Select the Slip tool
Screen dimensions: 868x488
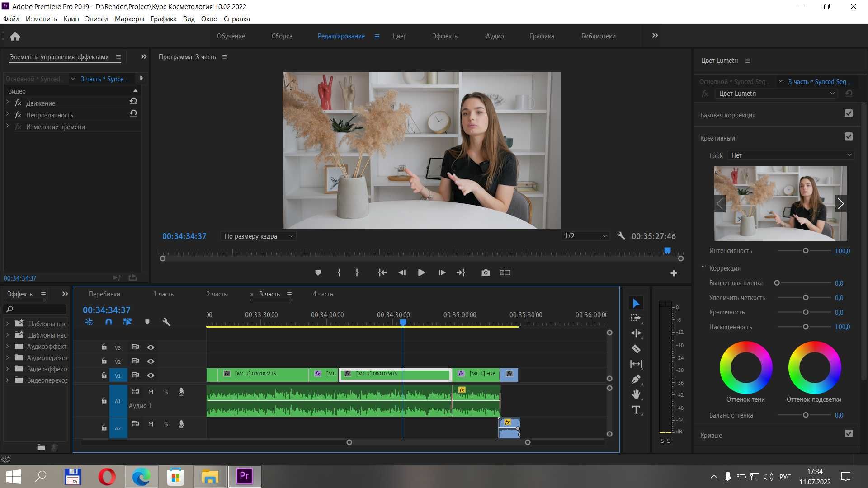coord(636,364)
